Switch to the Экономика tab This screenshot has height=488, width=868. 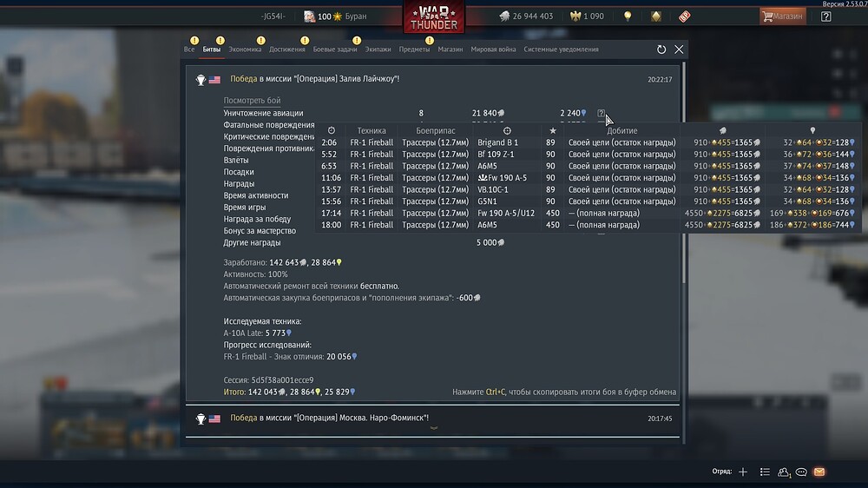[245, 49]
